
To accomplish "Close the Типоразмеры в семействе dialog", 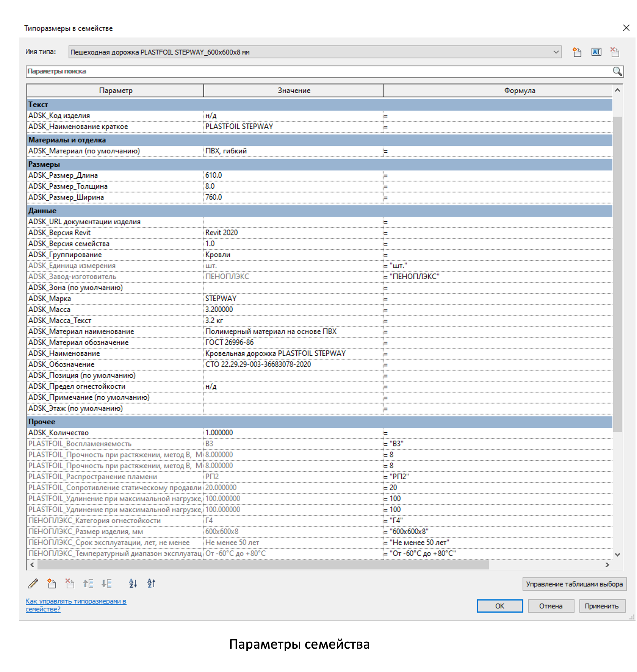I will click(626, 28).
